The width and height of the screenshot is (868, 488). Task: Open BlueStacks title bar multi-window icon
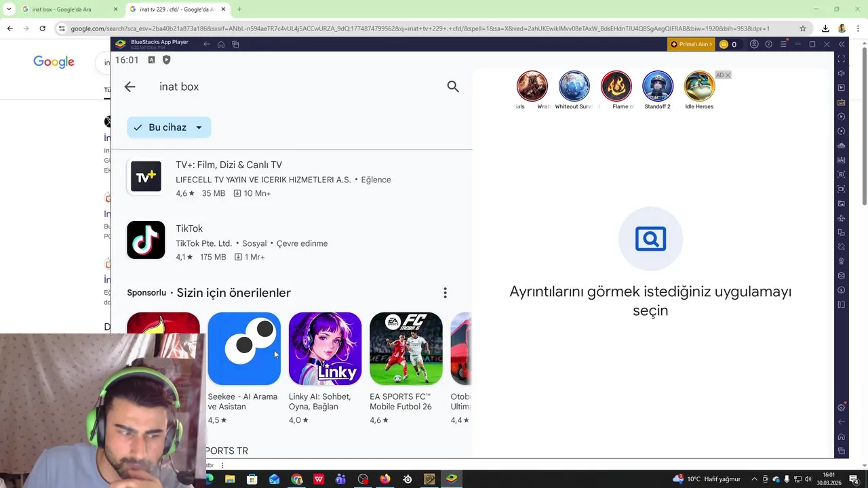pos(235,44)
